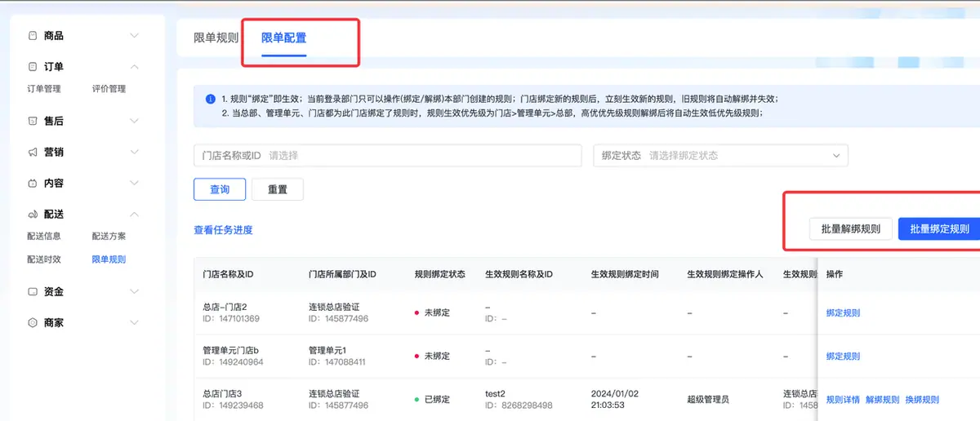The image size is (980, 421).
Task: Click the test2 rule name cell
Action: click(495, 393)
